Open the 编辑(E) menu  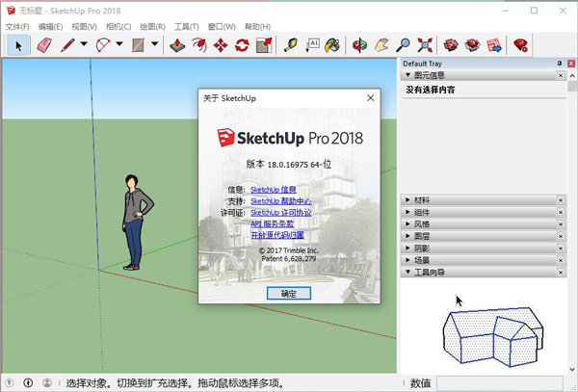[x=50, y=27]
